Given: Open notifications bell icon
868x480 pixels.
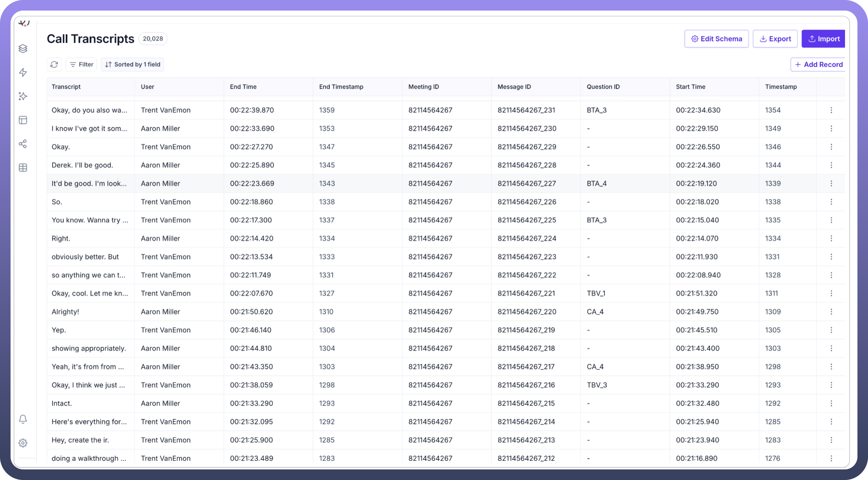Looking at the screenshot, I should (23, 419).
